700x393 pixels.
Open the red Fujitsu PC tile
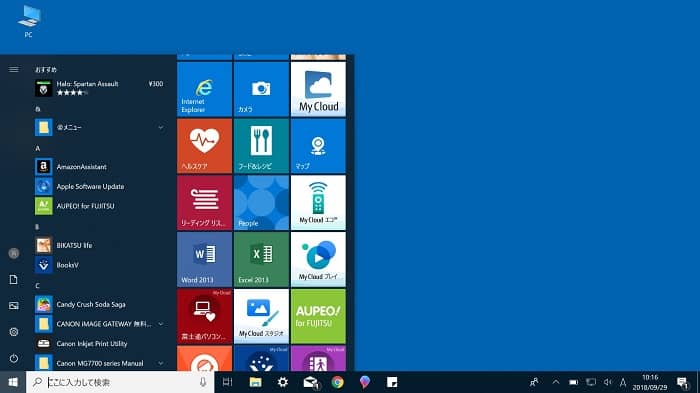point(204,316)
